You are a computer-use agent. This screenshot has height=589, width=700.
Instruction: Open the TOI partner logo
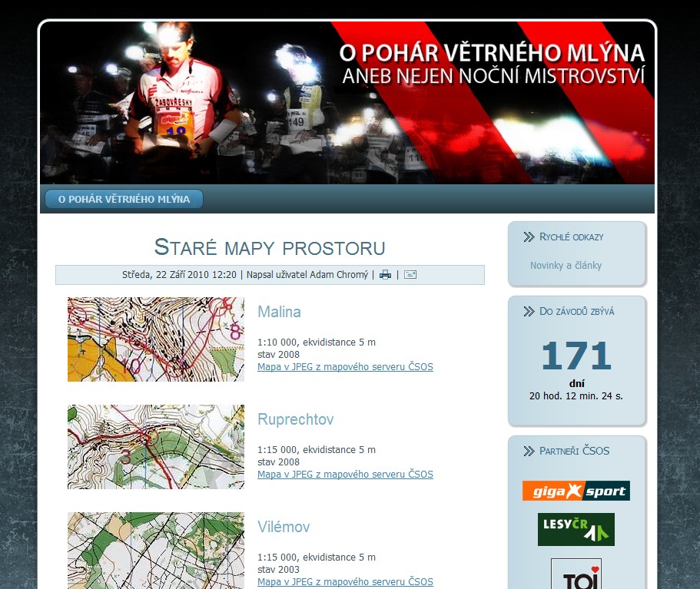pos(576,574)
